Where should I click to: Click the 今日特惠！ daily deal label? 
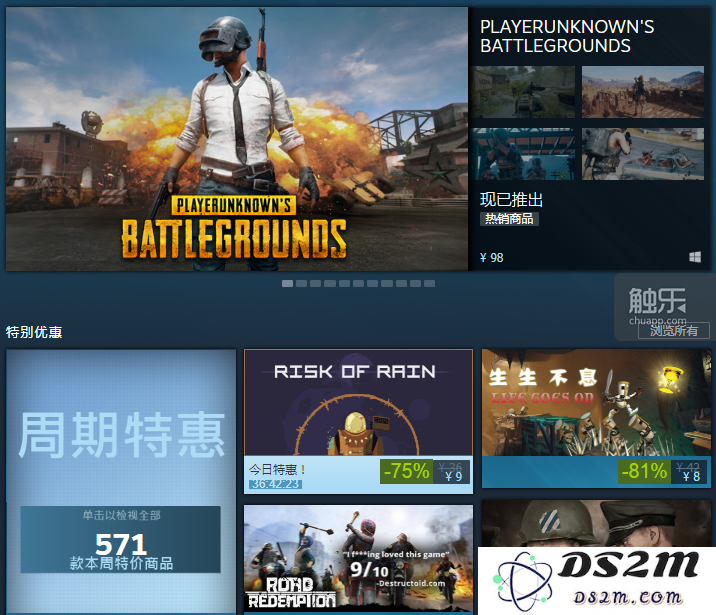277,469
